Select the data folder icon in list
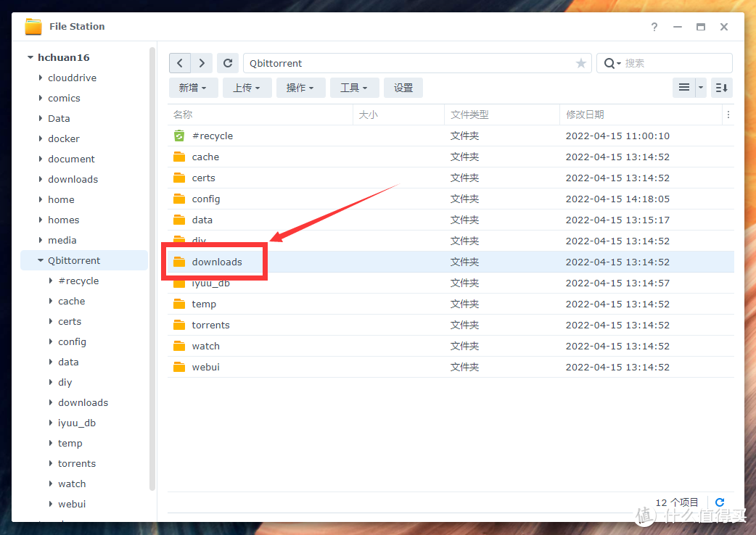The image size is (756, 535). tap(179, 220)
